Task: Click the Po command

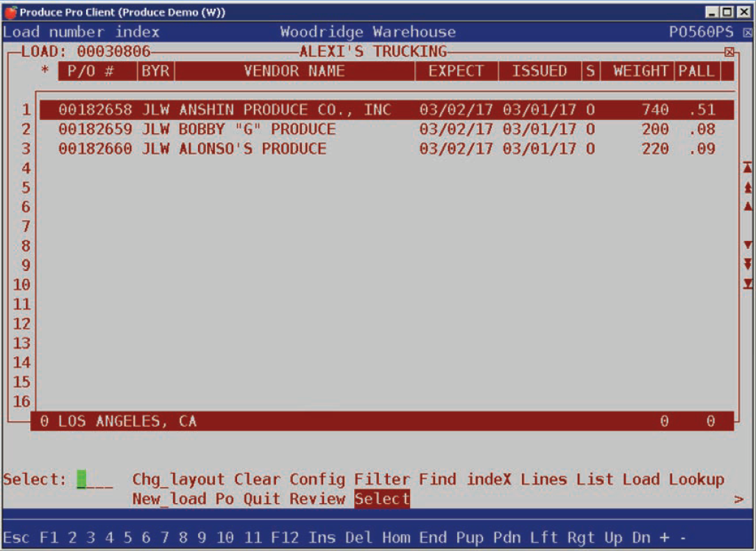Action: click(x=225, y=499)
